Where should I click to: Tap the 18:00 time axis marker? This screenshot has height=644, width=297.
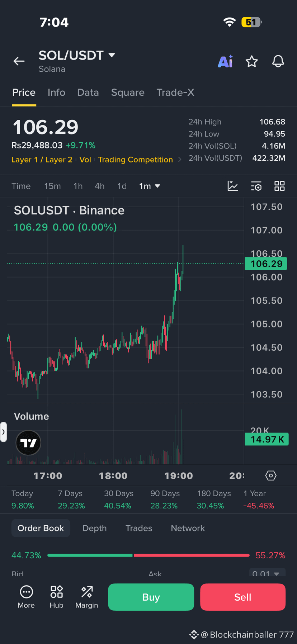pyautogui.click(x=113, y=476)
